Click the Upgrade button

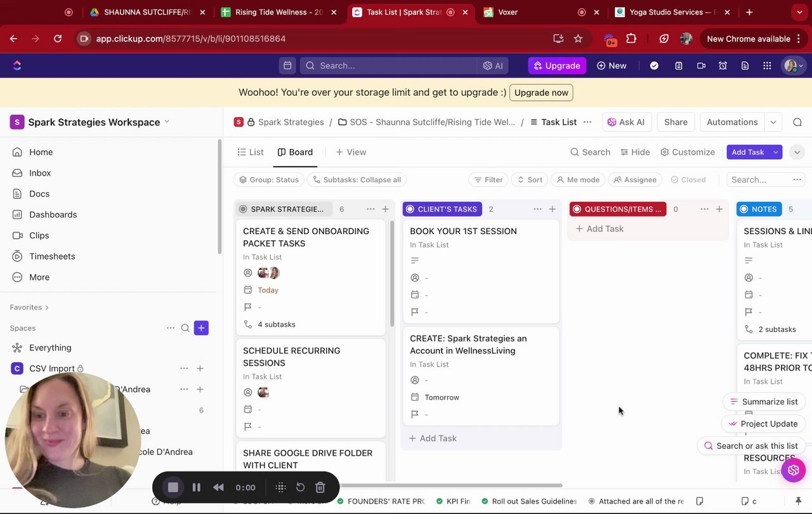(557, 65)
